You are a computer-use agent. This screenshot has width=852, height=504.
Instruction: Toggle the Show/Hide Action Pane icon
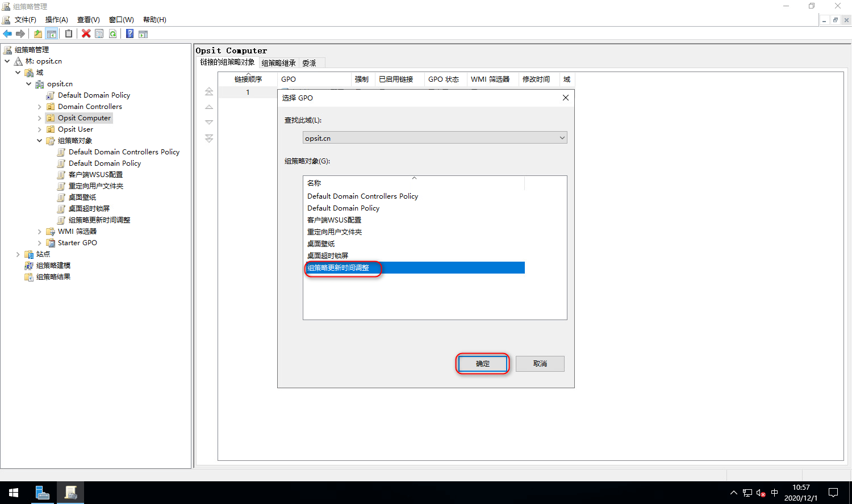pyautogui.click(x=143, y=34)
